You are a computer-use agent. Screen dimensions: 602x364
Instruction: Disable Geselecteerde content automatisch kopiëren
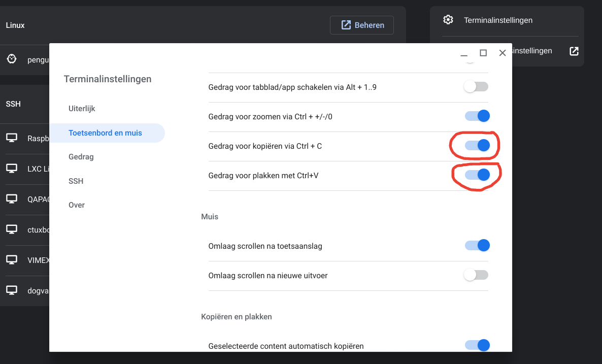click(x=477, y=345)
